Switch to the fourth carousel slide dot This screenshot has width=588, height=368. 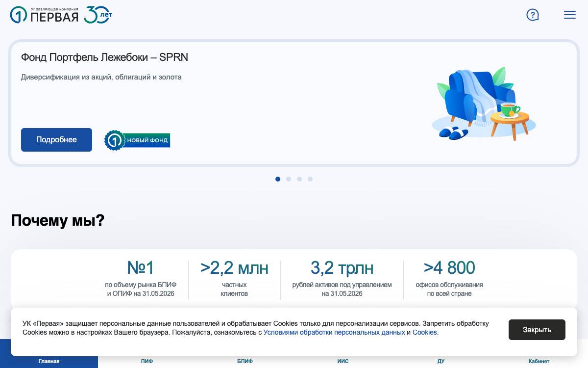pos(310,179)
